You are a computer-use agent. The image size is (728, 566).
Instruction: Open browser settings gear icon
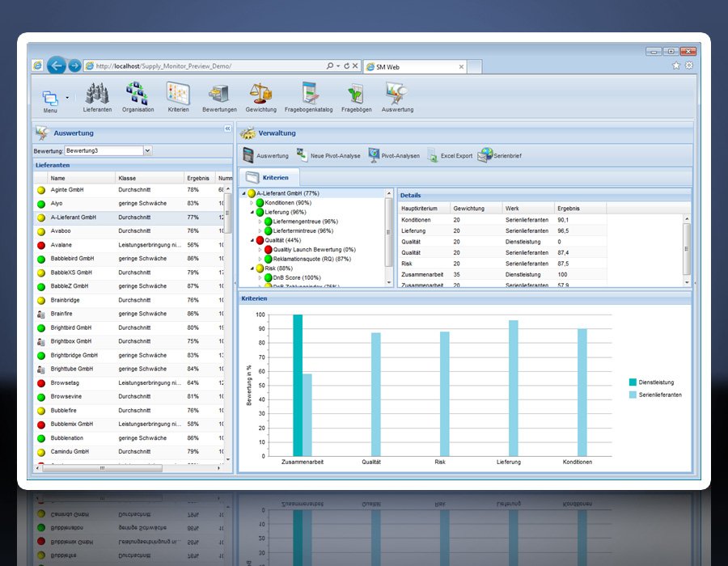(689, 65)
